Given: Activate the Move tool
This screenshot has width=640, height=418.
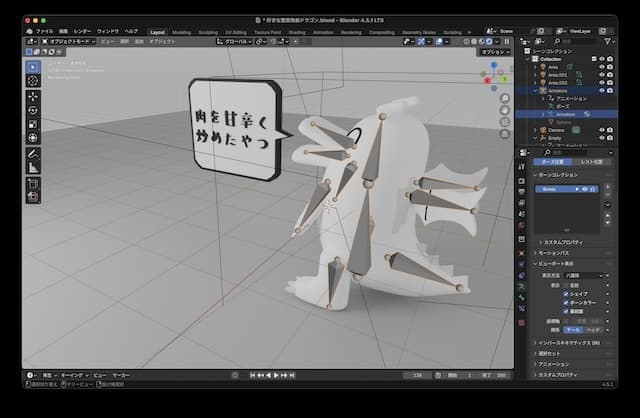Looking at the screenshot, I should 32,96.
